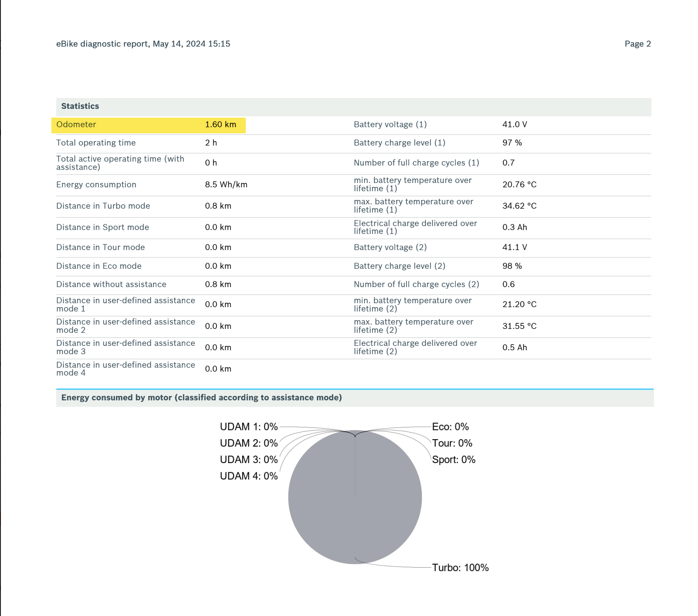Click Electrical charge delivered over lifetime (2) value
The image size is (698, 616).
[x=513, y=347]
